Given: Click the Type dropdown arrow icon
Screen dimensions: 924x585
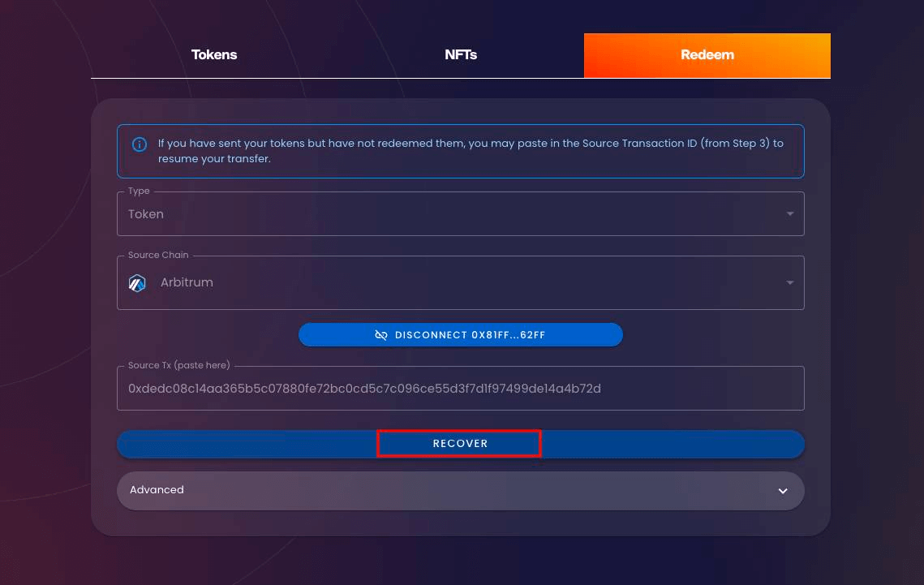Looking at the screenshot, I should coord(789,214).
